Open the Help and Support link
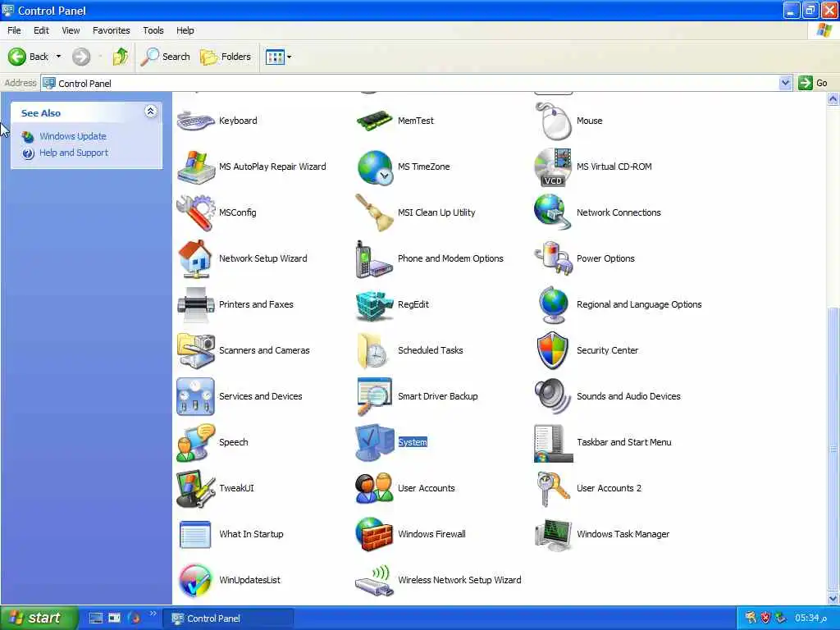Image resolution: width=840 pixels, height=630 pixels. point(74,153)
